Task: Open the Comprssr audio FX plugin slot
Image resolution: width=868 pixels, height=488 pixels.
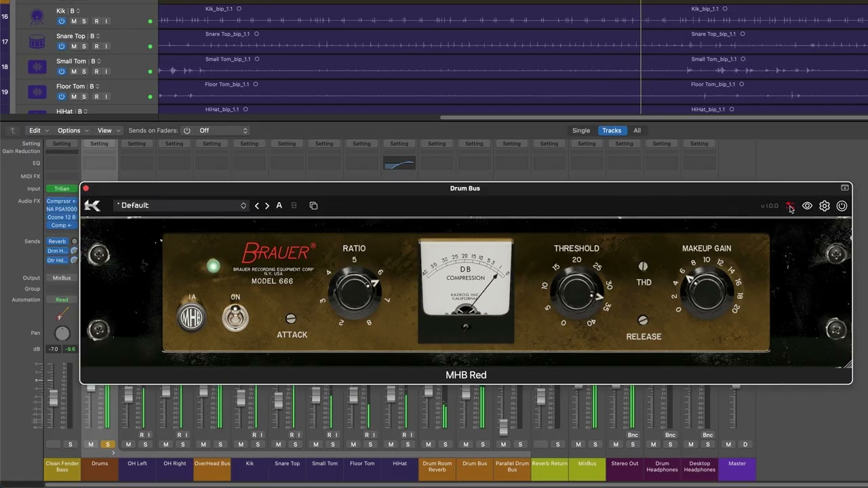Action: (x=62, y=201)
